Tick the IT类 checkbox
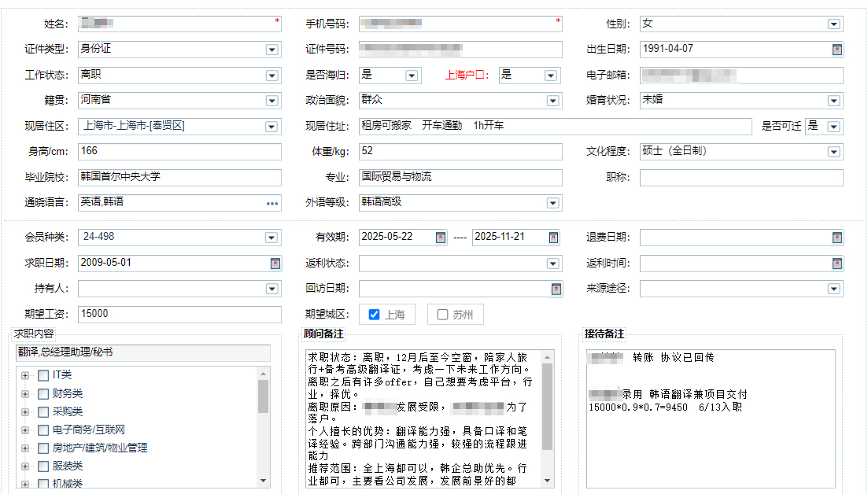Screen dimensions: 868x494 (43, 376)
